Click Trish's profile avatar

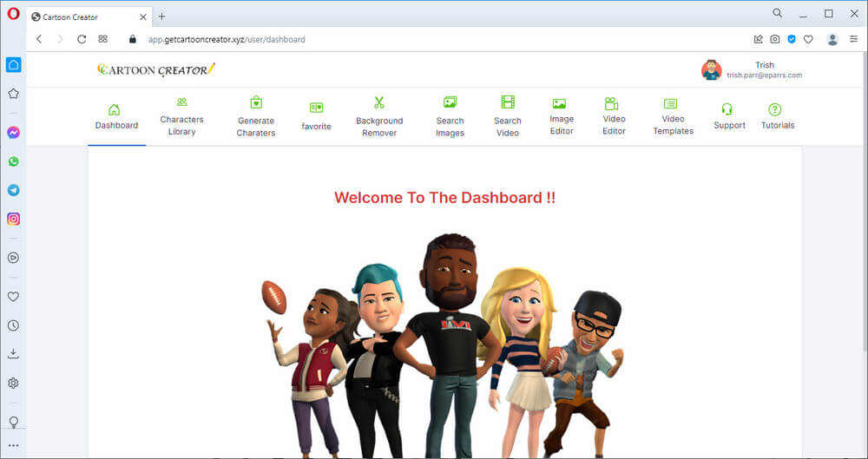pos(712,70)
